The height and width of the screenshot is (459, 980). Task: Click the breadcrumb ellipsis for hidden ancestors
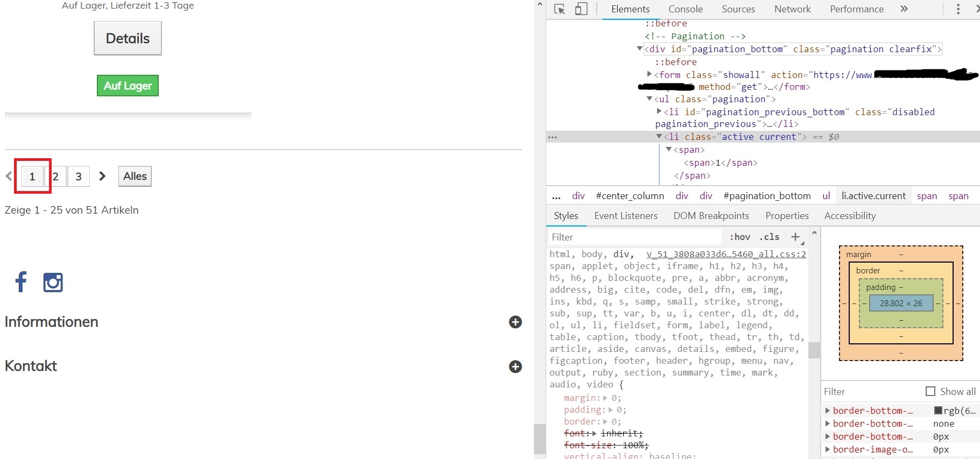tap(556, 196)
